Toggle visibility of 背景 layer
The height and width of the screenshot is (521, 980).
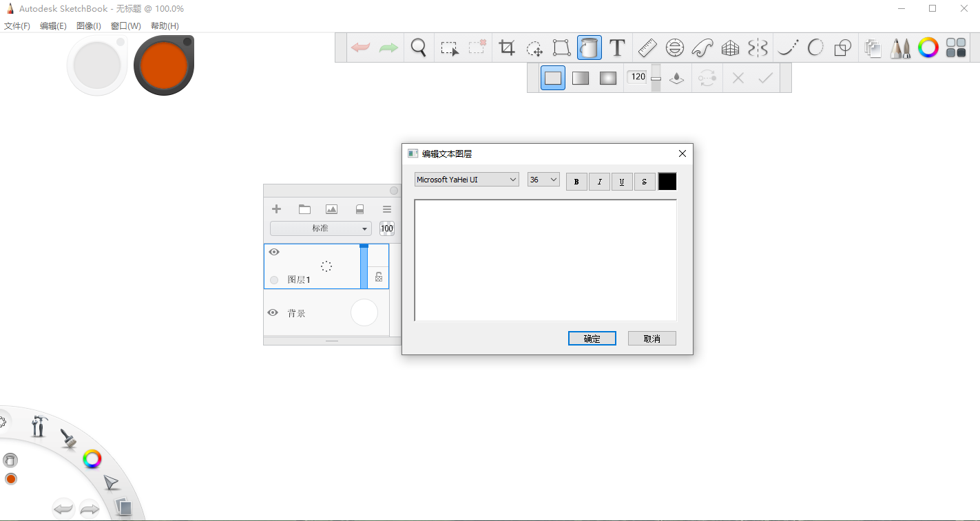[273, 312]
